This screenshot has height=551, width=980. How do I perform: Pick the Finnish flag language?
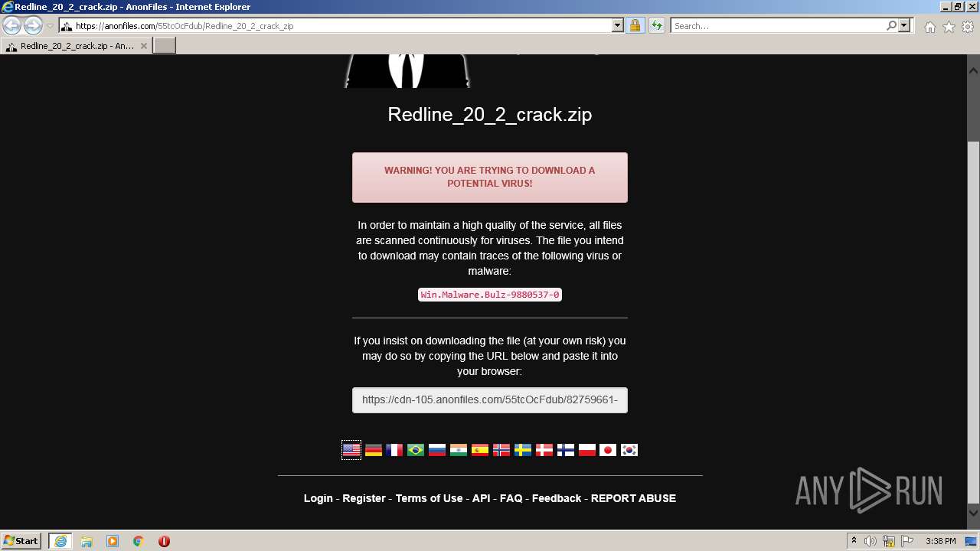click(x=566, y=450)
